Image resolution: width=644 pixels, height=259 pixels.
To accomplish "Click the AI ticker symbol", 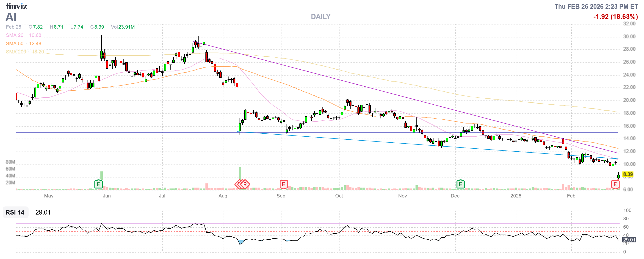I will coord(11,17).
